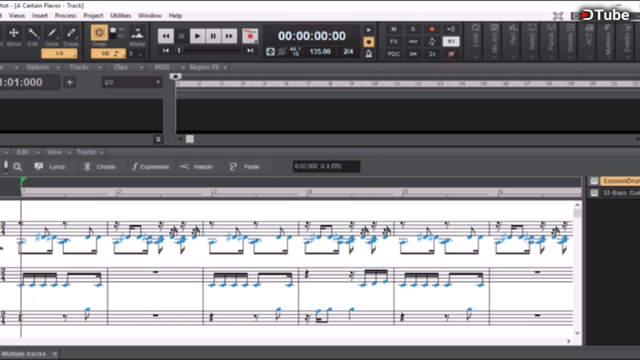Open the Insert menu

[x=40, y=16]
